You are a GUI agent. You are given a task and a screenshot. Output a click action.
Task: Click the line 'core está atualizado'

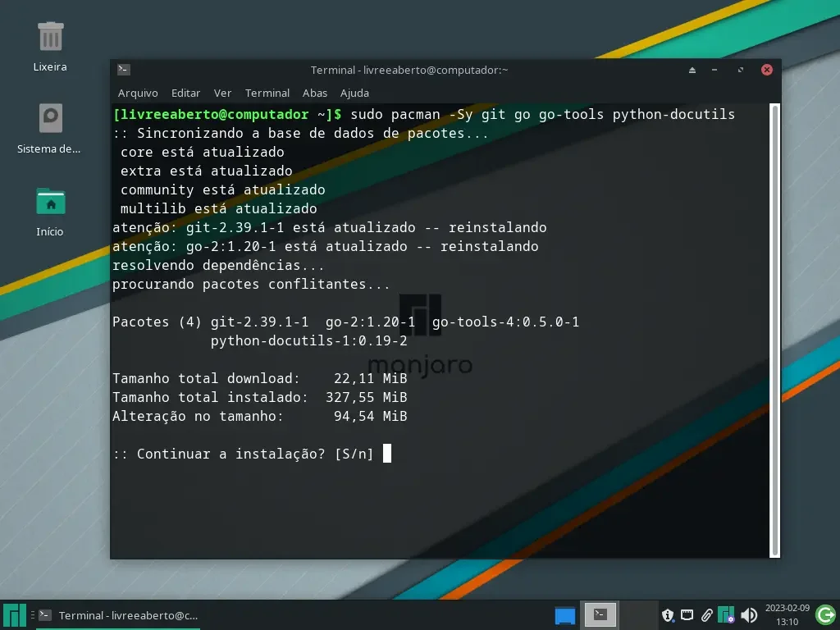pos(202,152)
